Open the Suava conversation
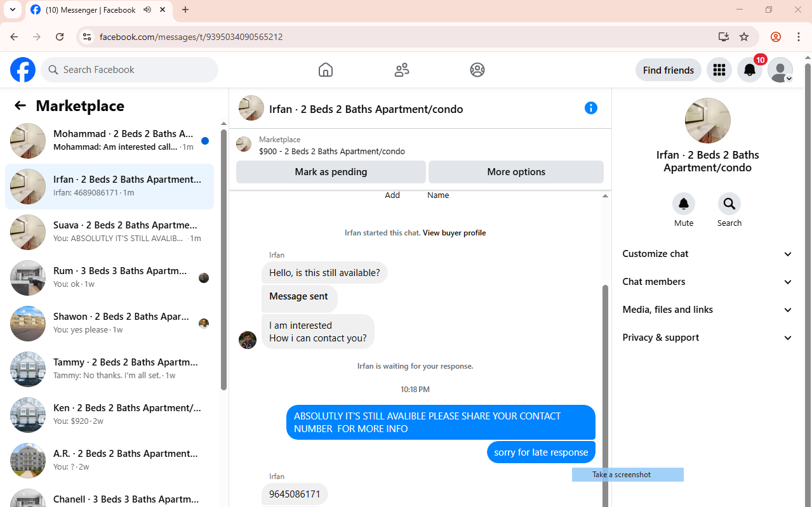Image resolution: width=812 pixels, height=507 pixels. point(109,232)
